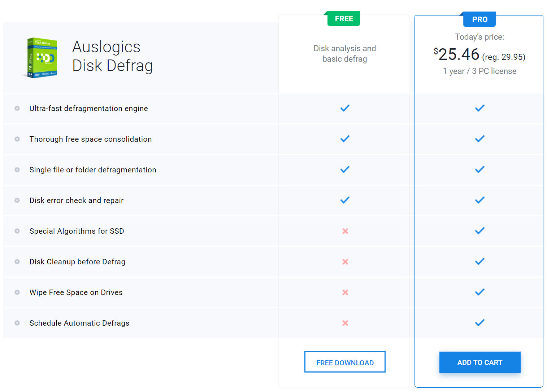Click gear icon beside Disk Cleanup before Defrag
This screenshot has height=392, width=547.
click(x=17, y=262)
